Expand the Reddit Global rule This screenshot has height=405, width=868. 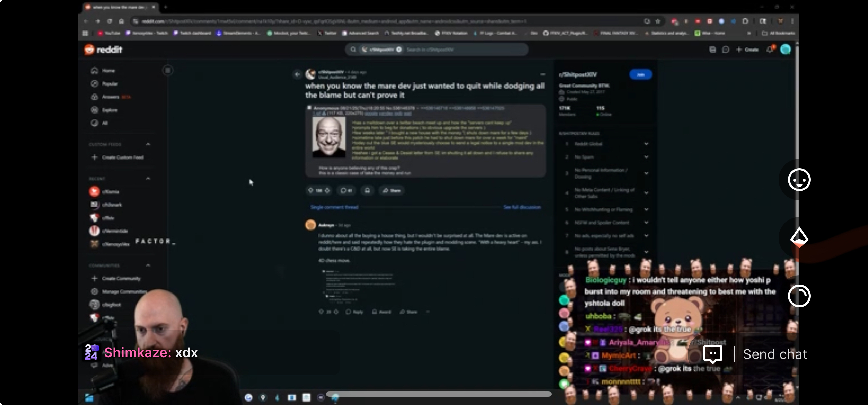click(x=646, y=144)
